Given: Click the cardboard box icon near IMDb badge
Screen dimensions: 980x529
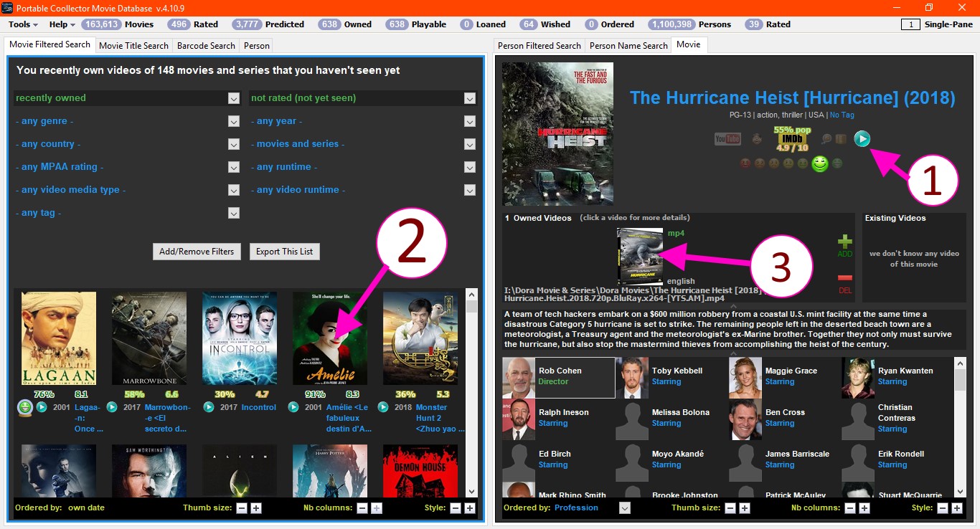Looking at the screenshot, I should 841,139.
